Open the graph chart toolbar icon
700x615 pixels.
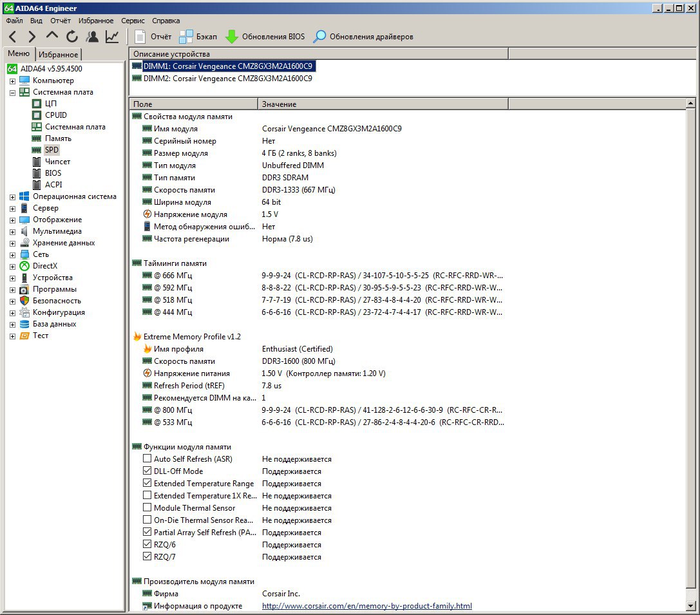pos(112,37)
